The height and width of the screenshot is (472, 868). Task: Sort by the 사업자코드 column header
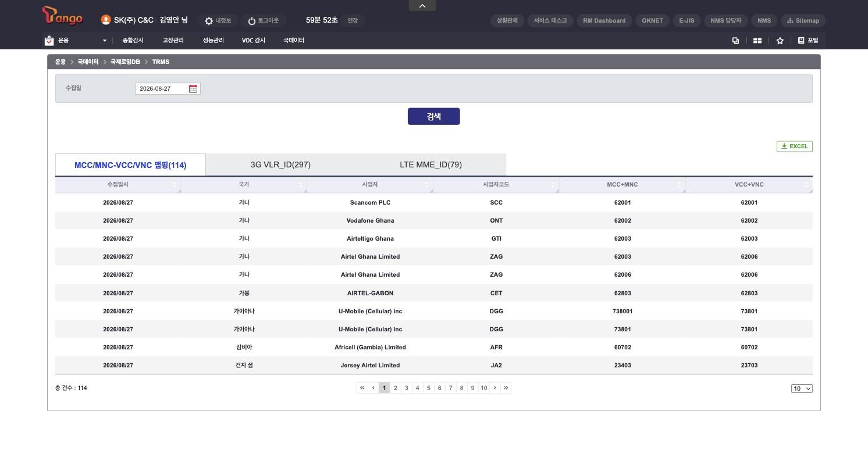tap(496, 184)
